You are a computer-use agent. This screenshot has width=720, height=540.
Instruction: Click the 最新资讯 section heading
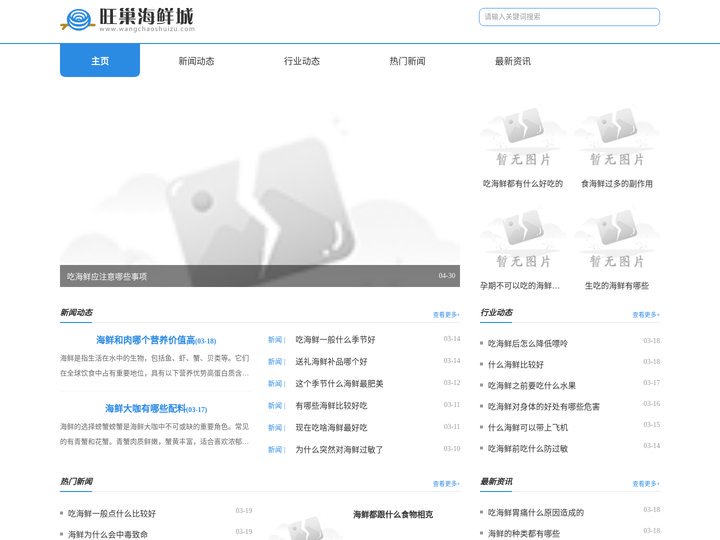(496, 482)
